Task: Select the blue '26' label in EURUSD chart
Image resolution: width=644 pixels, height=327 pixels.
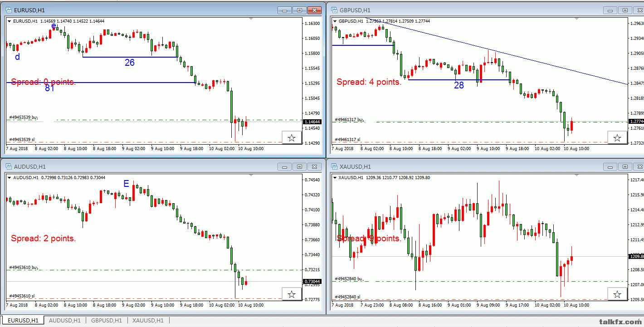Action: point(130,63)
